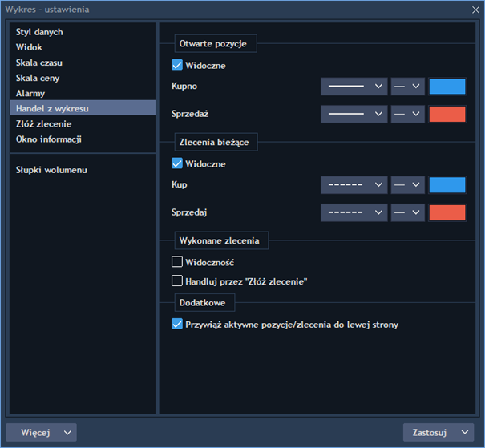Expand Sprzedaj line thickness dropdown

point(407,212)
